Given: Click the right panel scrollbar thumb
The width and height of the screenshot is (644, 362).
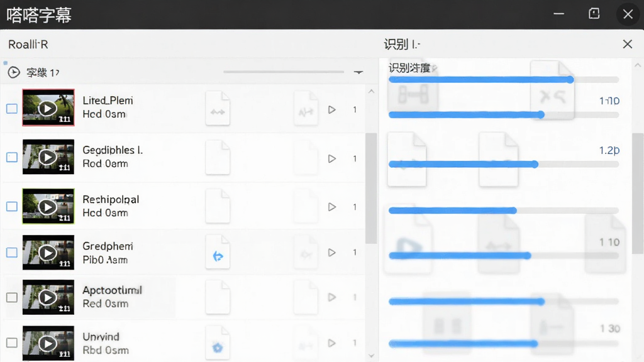Looking at the screenshot, I should pyautogui.click(x=638, y=194).
